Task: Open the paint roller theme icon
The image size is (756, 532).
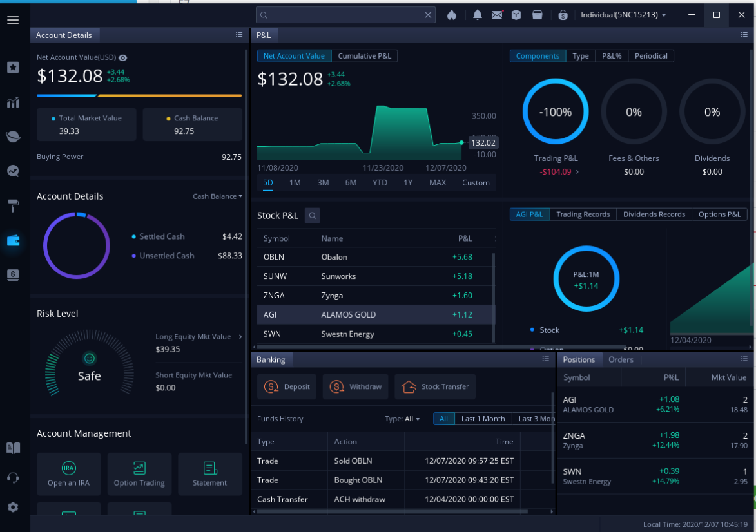Action: click(13, 206)
